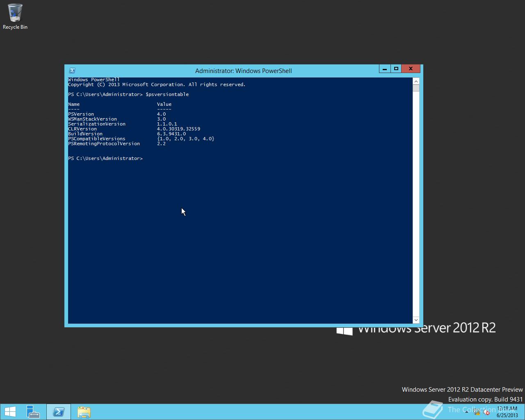Open the muted volume tray icon
525x420 pixels.
tap(486, 412)
